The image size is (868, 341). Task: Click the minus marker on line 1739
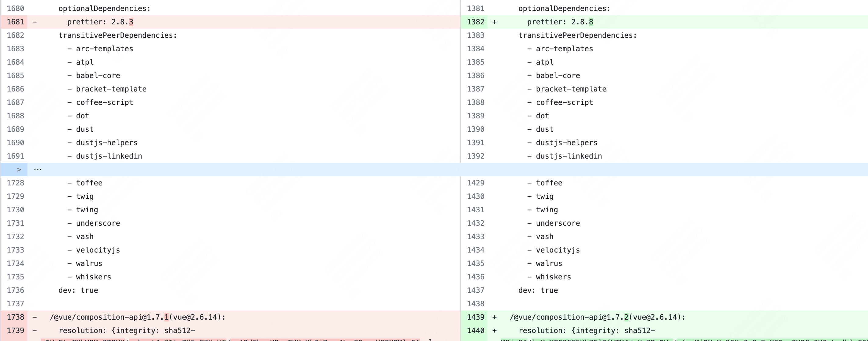pos(35,331)
